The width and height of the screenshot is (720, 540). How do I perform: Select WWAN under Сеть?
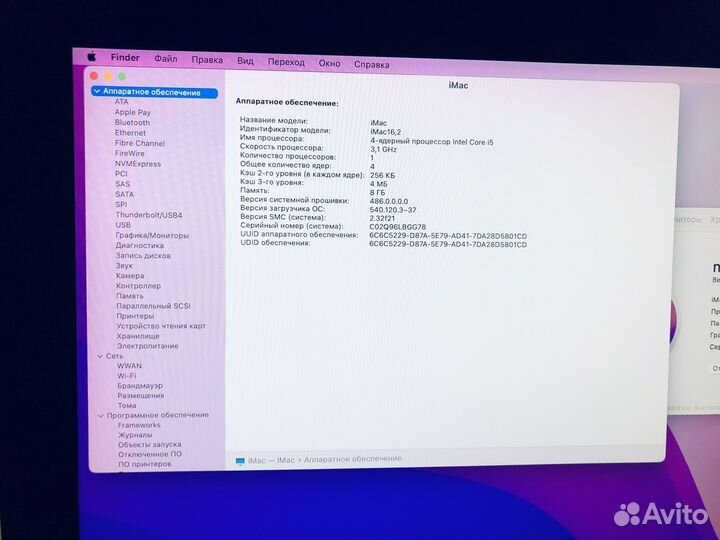click(129, 366)
